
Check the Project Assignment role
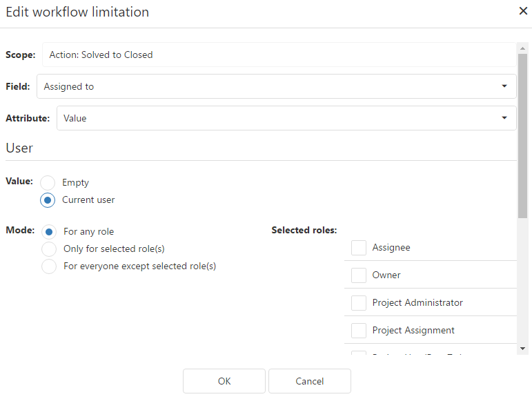pos(359,330)
